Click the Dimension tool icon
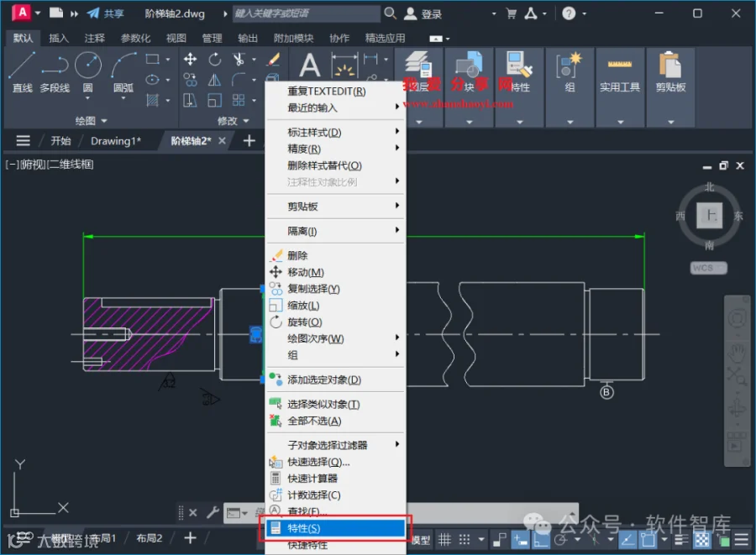Image resolution: width=756 pixels, height=555 pixels. [x=344, y=65]
